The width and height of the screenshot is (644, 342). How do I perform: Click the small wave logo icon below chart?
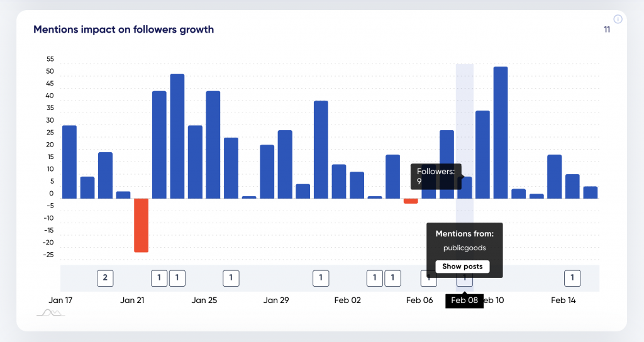click(x=51, y=313)
